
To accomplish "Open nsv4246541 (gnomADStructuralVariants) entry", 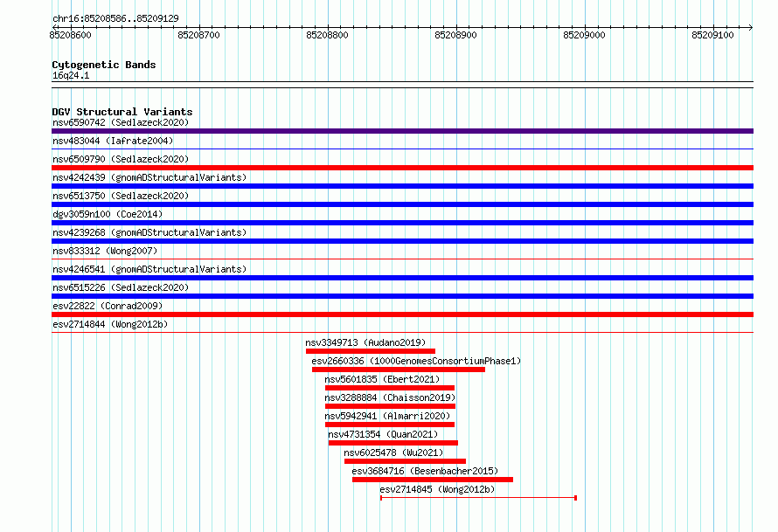I will pyautogui.click(x=149, y=269).
